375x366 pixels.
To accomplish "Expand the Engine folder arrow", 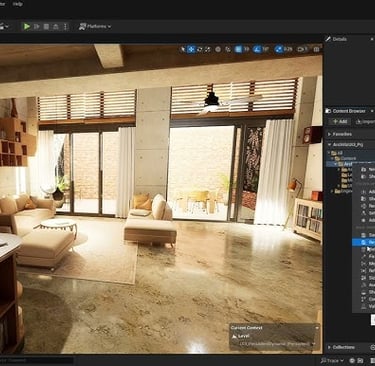I will click(332, 191).
